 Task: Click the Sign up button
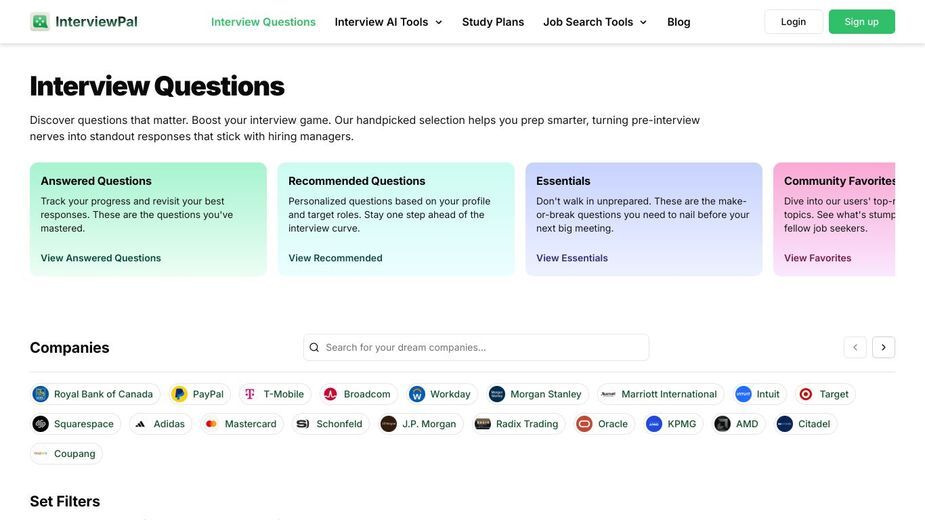click(x=861, y=22)
